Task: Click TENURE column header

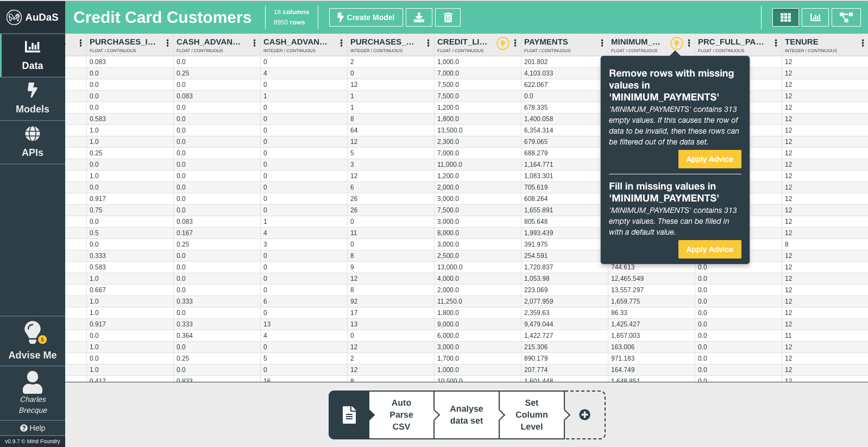Action: [801, 42]
